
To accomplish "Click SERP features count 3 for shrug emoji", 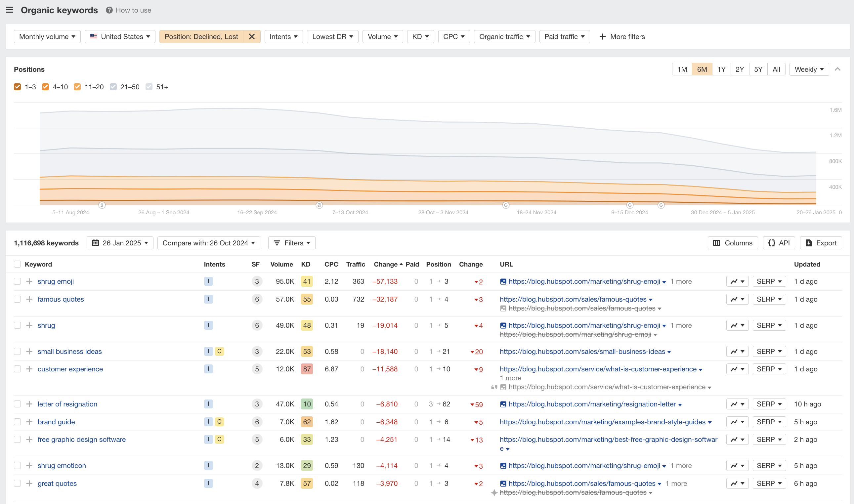I will (x=257, y=281).
